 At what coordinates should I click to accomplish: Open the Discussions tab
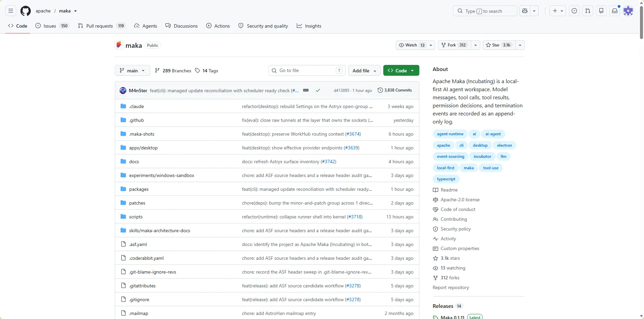point(182,26)
